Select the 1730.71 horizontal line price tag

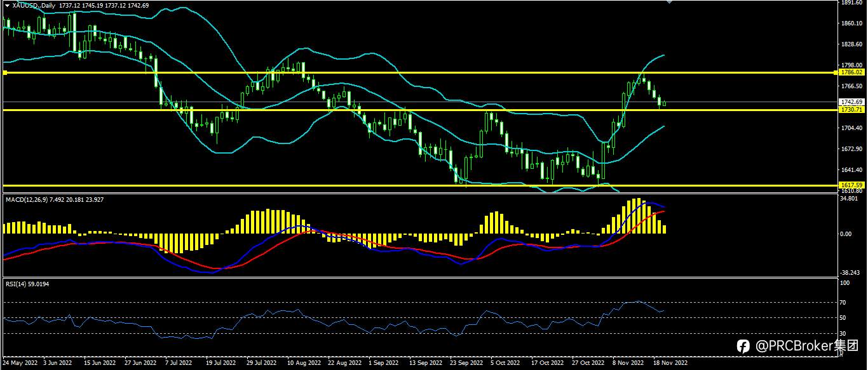click(850, 110)
